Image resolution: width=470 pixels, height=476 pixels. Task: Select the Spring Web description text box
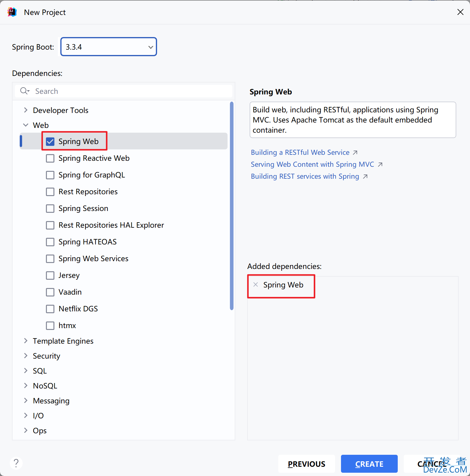353,120
